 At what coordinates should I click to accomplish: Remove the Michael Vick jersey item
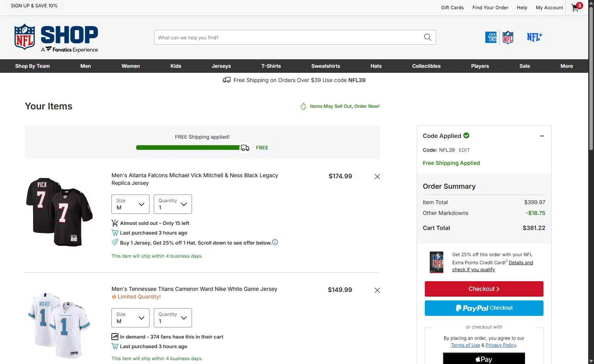click(x=377, y=177)
